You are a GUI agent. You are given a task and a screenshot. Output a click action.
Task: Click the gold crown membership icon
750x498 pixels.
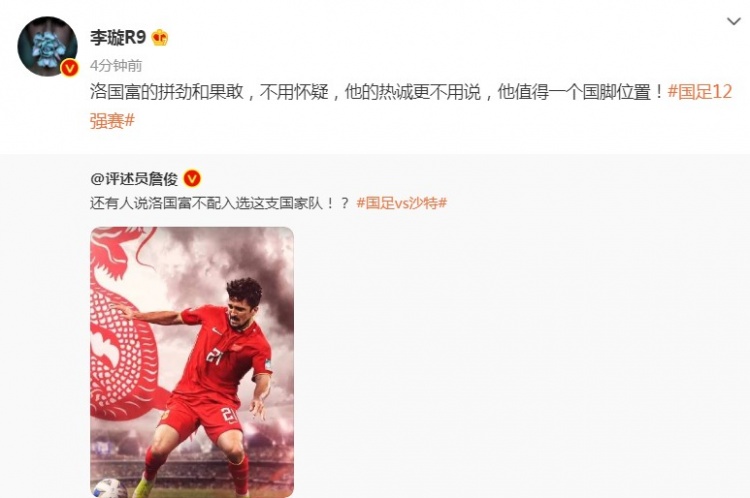(x=160, y=37)
